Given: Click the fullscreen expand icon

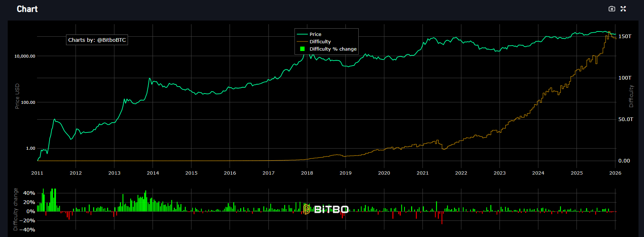Looking at the screenshot, I should pyautogui.click(x=623, y=9).
